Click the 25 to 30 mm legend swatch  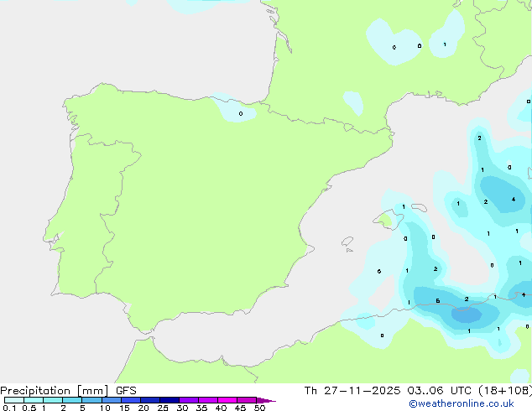[169, 400]
